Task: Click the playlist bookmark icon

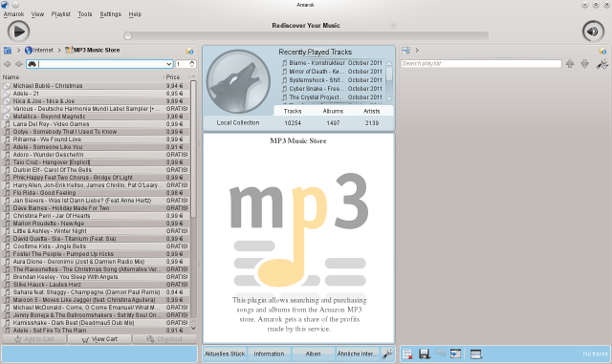Action: tap(602, 51)
